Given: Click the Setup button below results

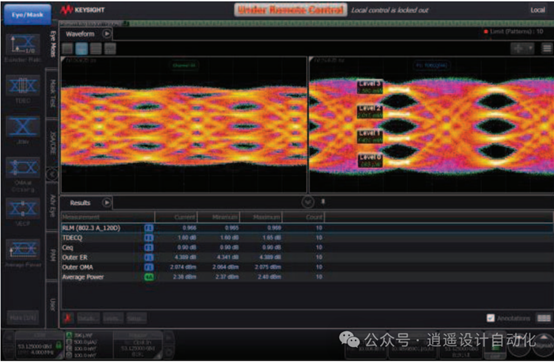Looking at the screenshot, I should click(136, 318).
